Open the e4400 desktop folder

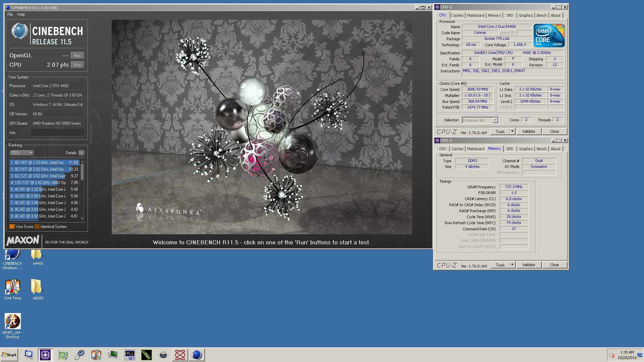point(38,257)
